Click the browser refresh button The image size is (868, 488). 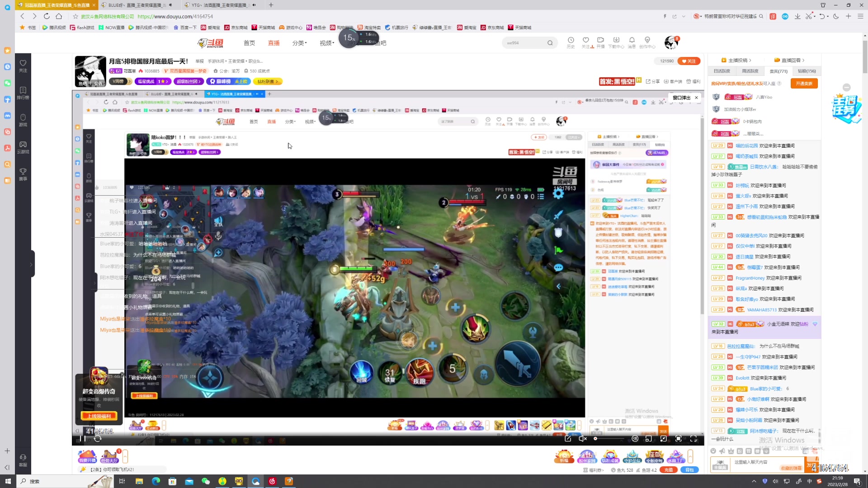click(47, 16)
